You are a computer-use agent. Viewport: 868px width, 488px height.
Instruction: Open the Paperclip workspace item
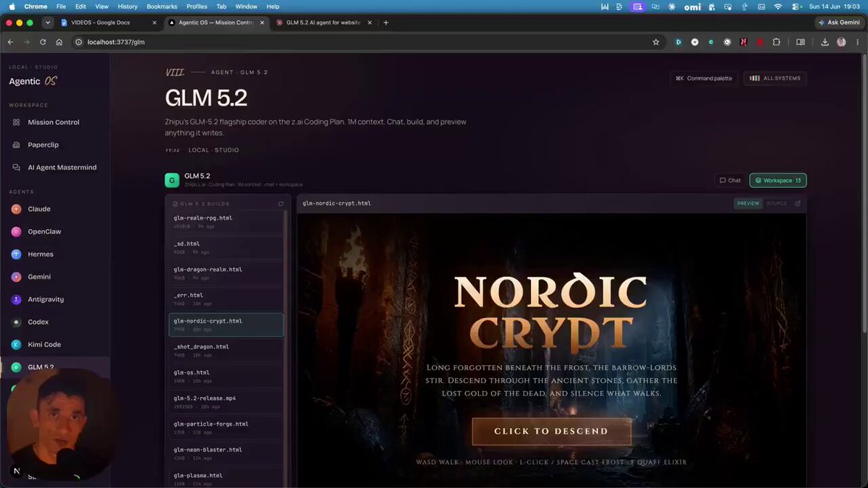(55, 145)
